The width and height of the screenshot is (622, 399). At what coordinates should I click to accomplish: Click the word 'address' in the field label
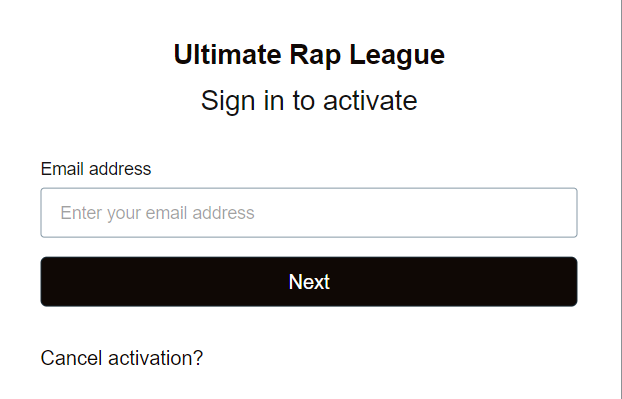point(120,169)
